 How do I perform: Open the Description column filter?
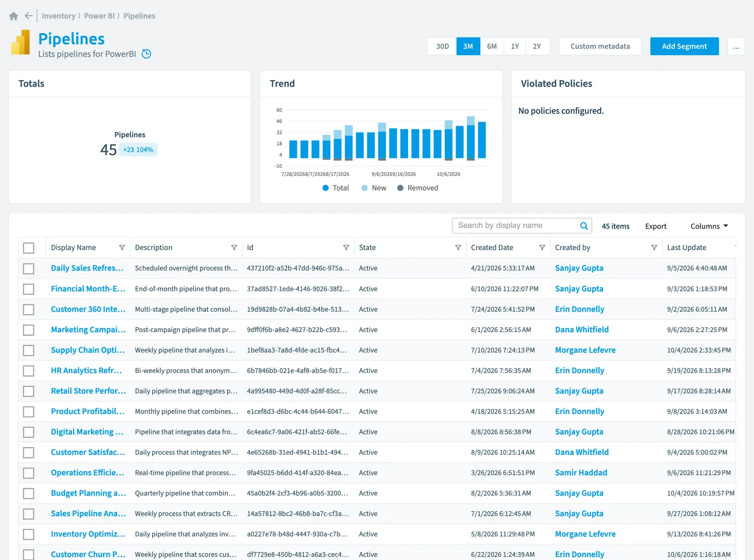(x=234, y=248)
